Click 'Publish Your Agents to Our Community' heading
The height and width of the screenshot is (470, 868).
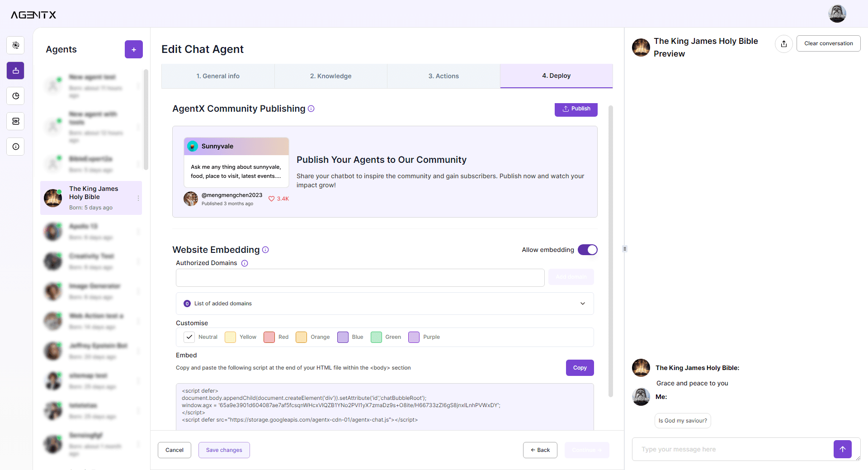click(382, 160)
